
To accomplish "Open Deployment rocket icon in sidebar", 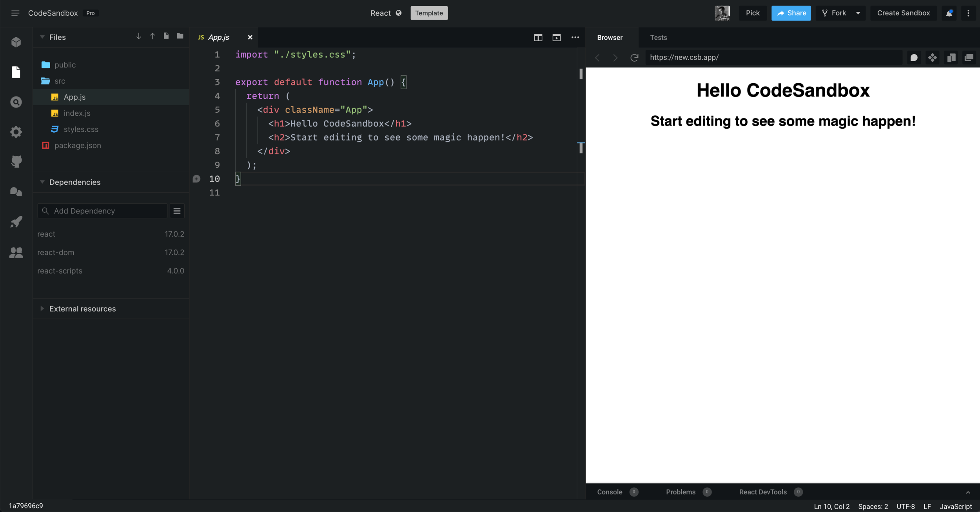I will (x=16, y=222).
